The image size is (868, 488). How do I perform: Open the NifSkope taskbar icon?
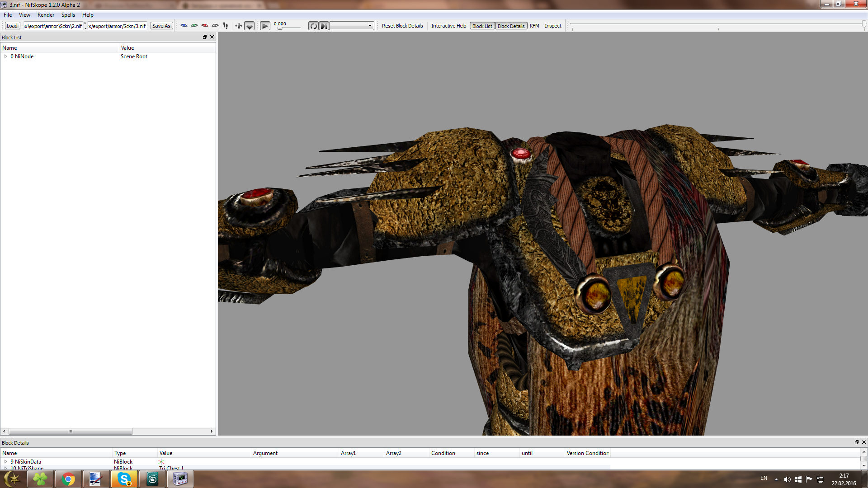click(x=180, y=479)
